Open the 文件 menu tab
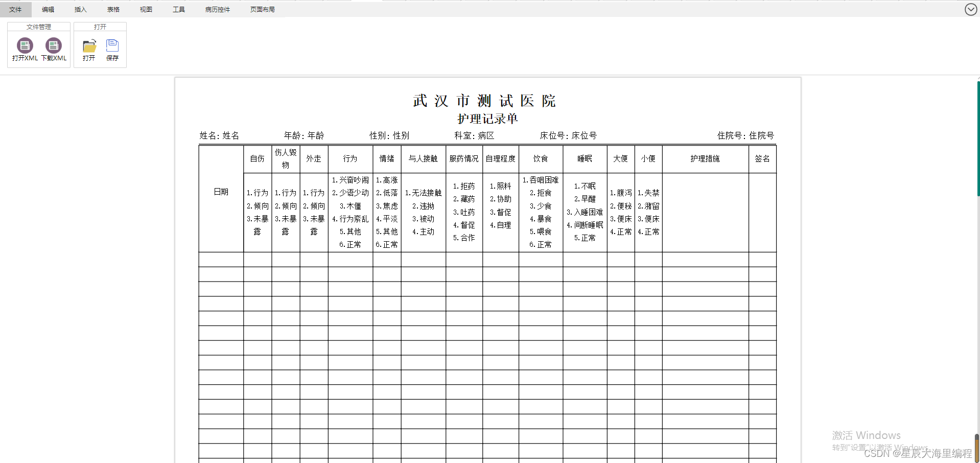The image size is (980, 463). point(15,9)
